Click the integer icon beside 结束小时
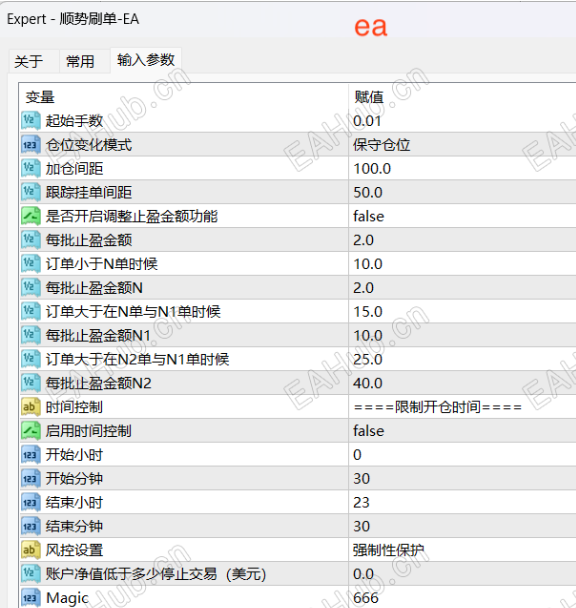 coord(31,503)
